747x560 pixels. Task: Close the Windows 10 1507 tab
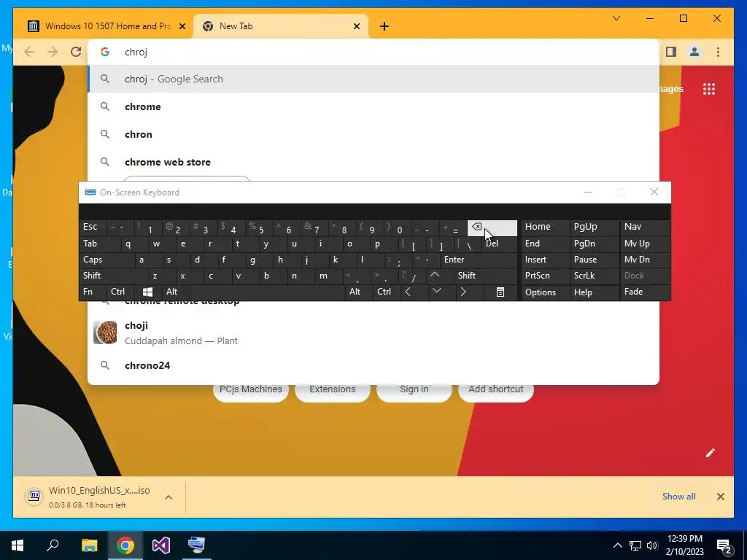click(x=182, y=26)
